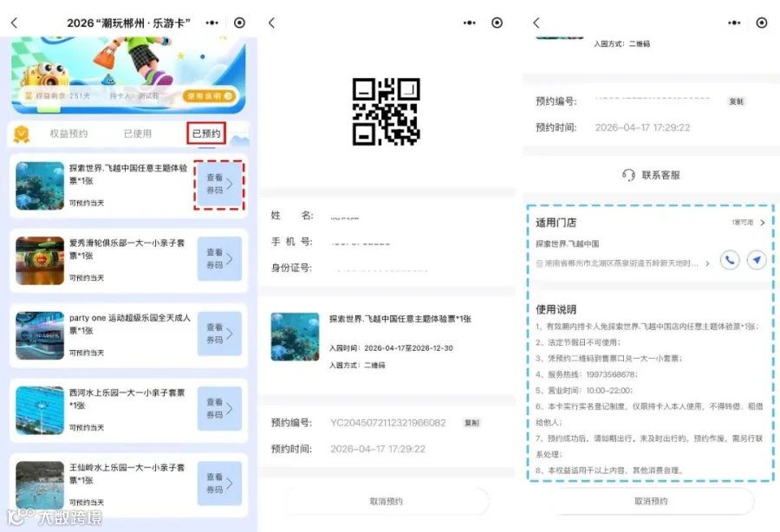780x532 pixels.
Task: Call the 探索世界.飞越中国 store via phone icon
Action: (x=730, y=260)
